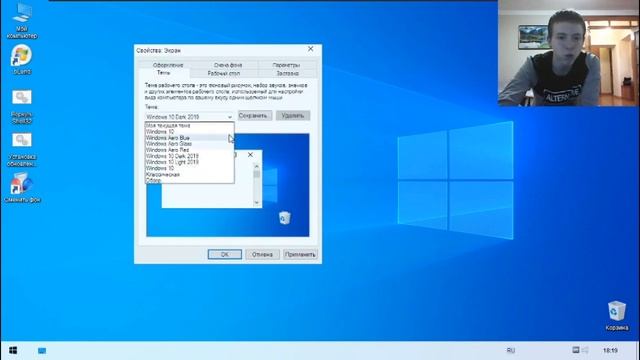This screenshot has width=640, height=360.
Task: Switch to the Оформление tab
Action: pyautogui.click(x=168, y=65)
